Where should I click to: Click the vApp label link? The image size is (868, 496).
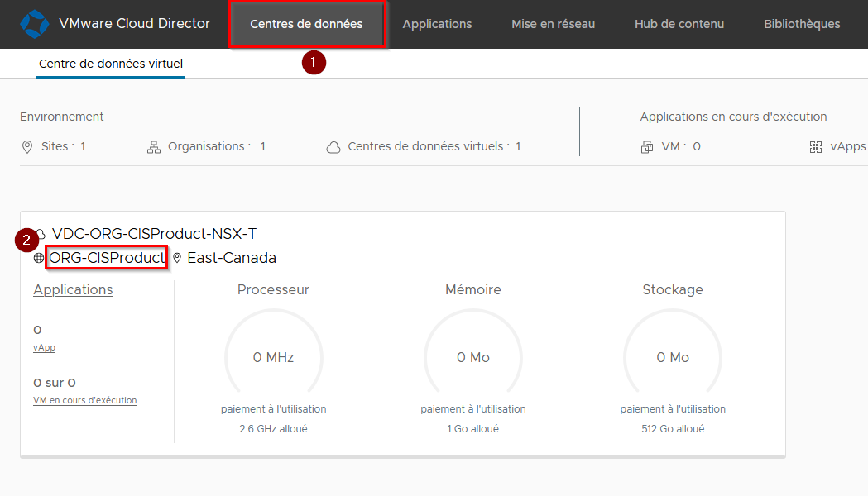(45, 347)
